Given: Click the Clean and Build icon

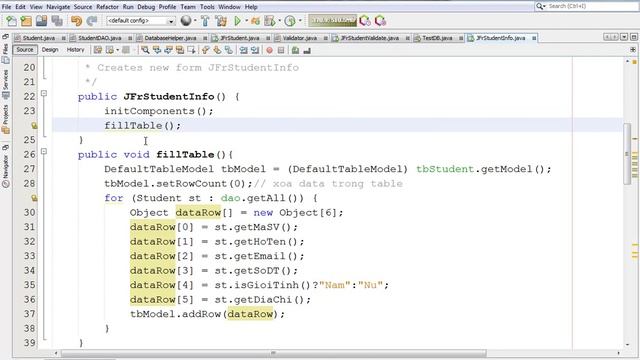Looking at the screenshot, I should pos(221,21).
